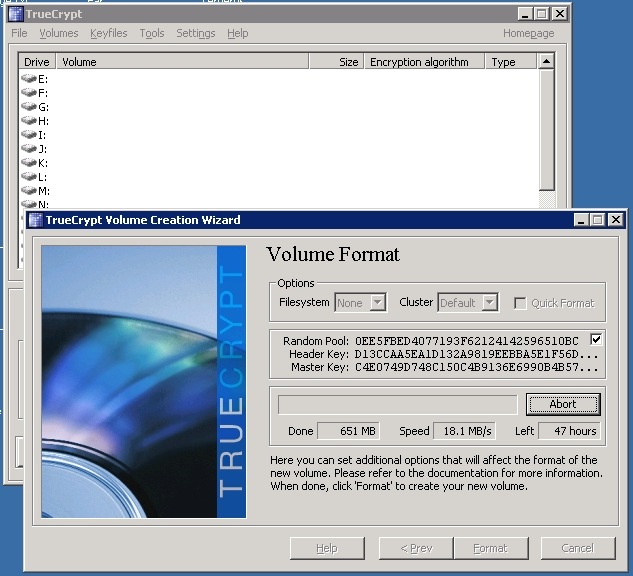The width and height of the screenshot is (633, 576).
Task: Select the I: drive icon in list
Action: (x=29, y=135)
